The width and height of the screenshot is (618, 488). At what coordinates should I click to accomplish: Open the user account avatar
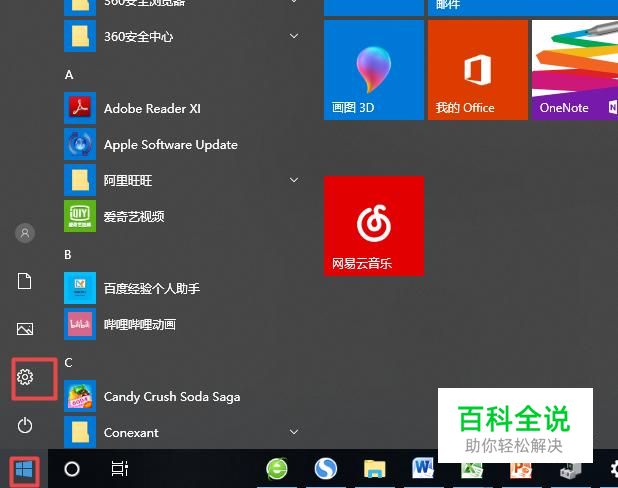25,233
